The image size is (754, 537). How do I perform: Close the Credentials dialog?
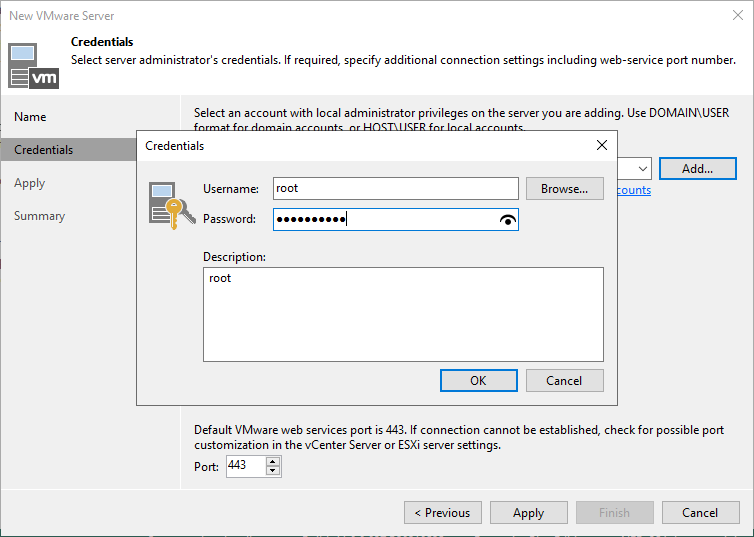[x=602, y=145]
